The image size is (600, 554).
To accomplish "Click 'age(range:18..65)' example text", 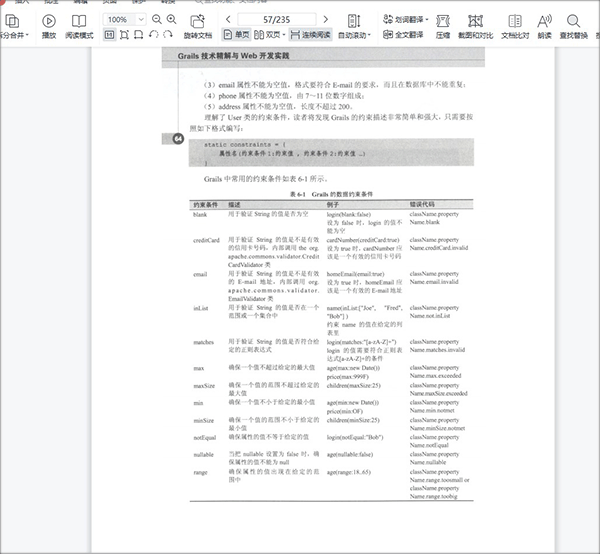I will click(x=349, y=472).
